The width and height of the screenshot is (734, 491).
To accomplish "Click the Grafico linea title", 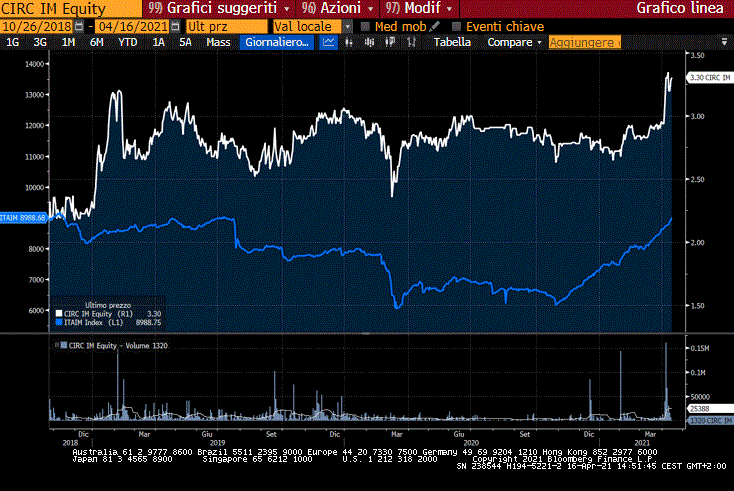I will (x=680, y=8).
